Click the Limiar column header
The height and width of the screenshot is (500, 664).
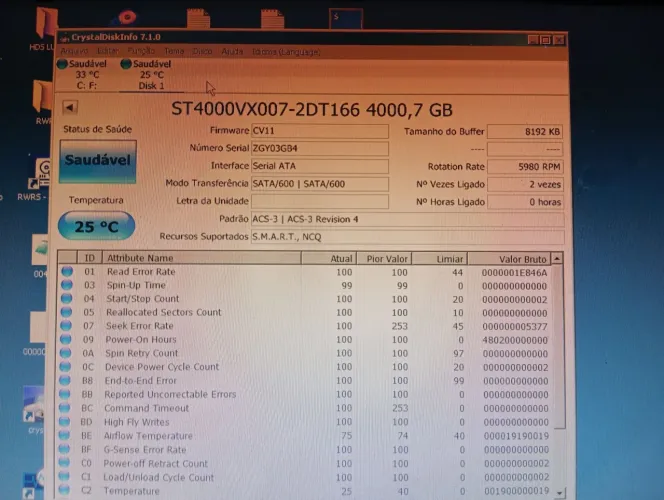[x=440, y=259]
